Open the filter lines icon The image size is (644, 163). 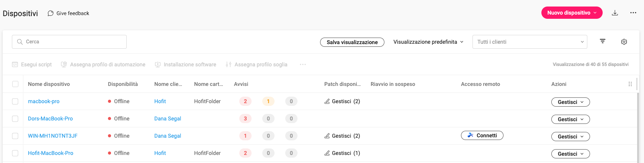(603, 41)
